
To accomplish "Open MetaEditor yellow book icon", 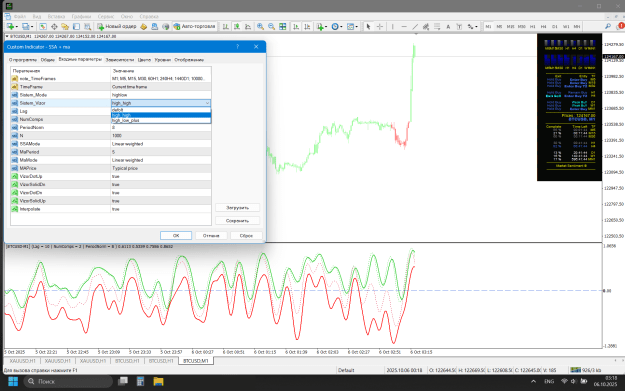I will coord(143,26).
